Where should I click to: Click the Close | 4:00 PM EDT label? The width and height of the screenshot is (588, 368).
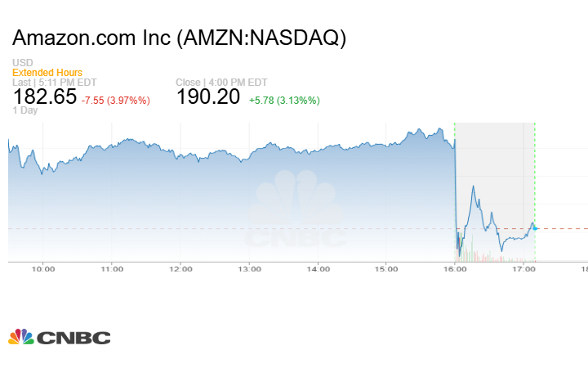point(220,83)
